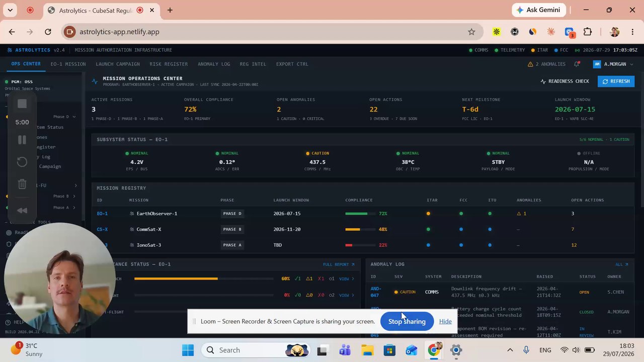Screen dimensions: 644x362
Task: Run the READINESS CHECK
Action: pyautogui.click(x=565, y=81)
